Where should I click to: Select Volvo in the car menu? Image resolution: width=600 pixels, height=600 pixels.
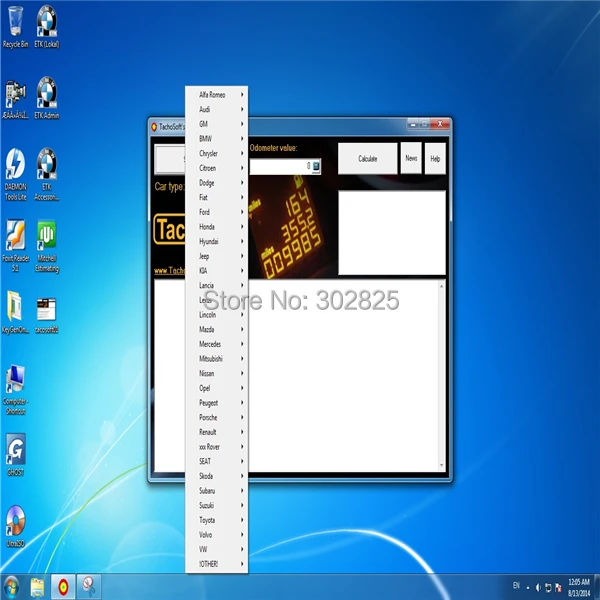(217, 535)
